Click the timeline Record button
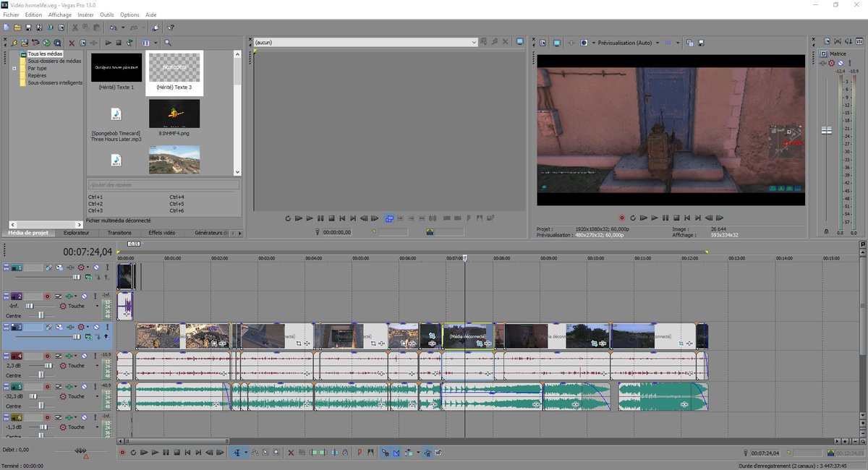This screenshot has width=868, height=470. (x=122, y=453)
